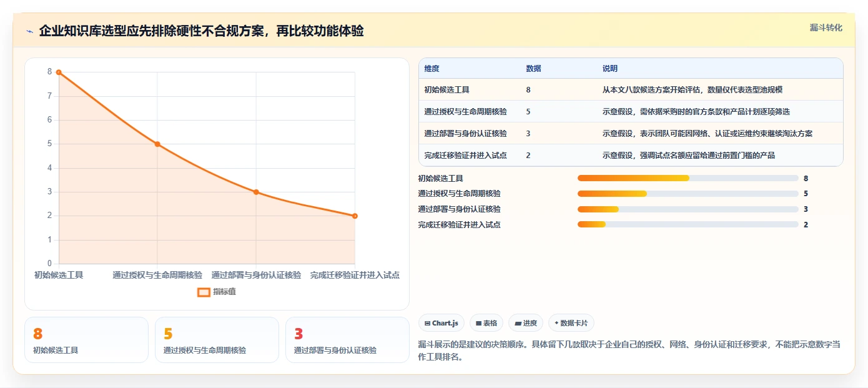868x388 pixels.
Task: Click x-axis label 初始候选工具 under chart
Action: (59, 275)
